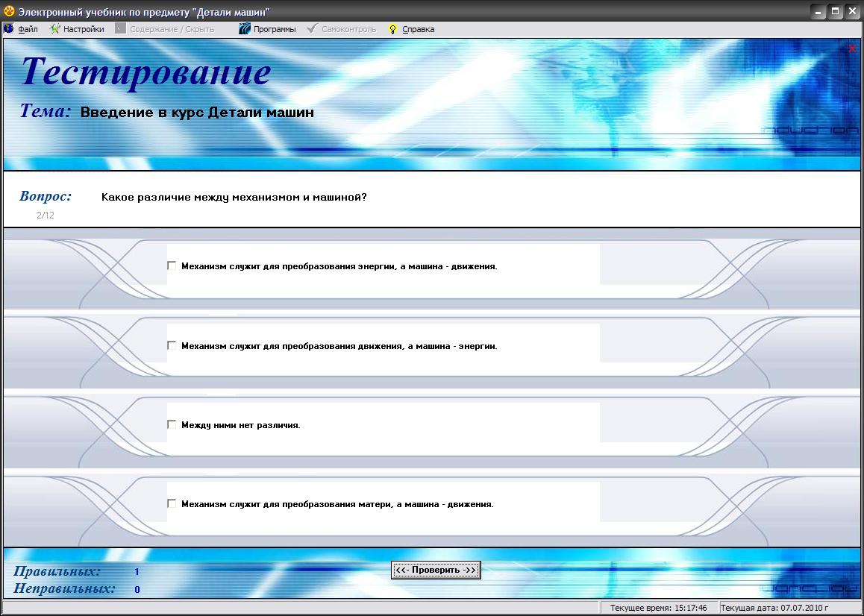Click the Самоконтроль checkmark icon
Image resolution: width=864 pixels, height=616 pixels.
point(313,29)
